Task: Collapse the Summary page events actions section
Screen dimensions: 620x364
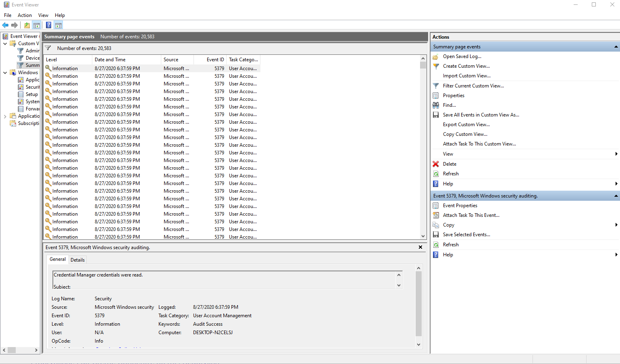Action: [x=616, y=47]
